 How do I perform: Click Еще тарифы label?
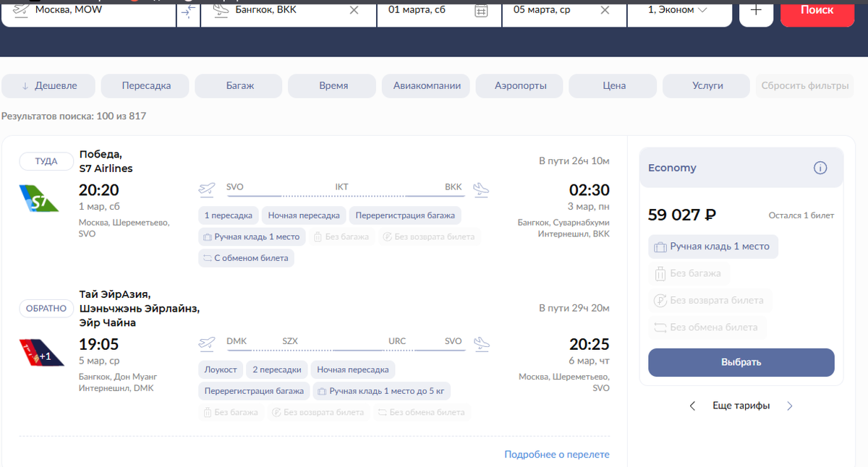[x=741, y=406]
